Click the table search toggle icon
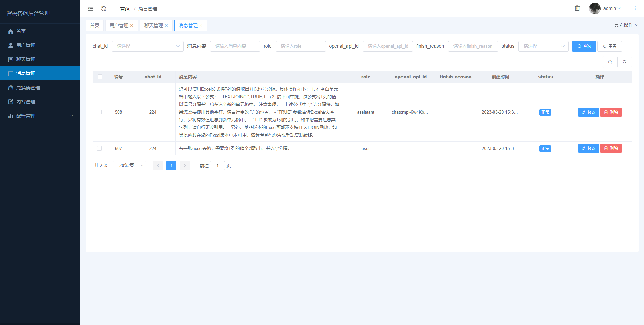The width and height of the screenshot is (644, 325). 610,62
